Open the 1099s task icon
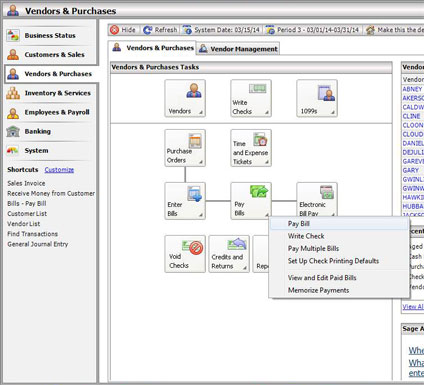 [x=317, y=98]
